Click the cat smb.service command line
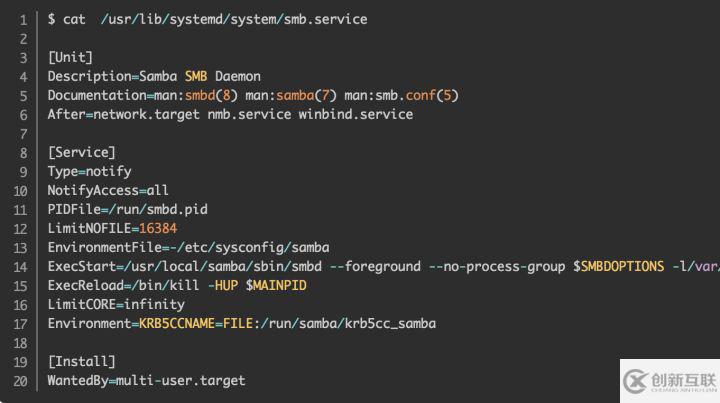The image size is (720, 403). (208, 20)
